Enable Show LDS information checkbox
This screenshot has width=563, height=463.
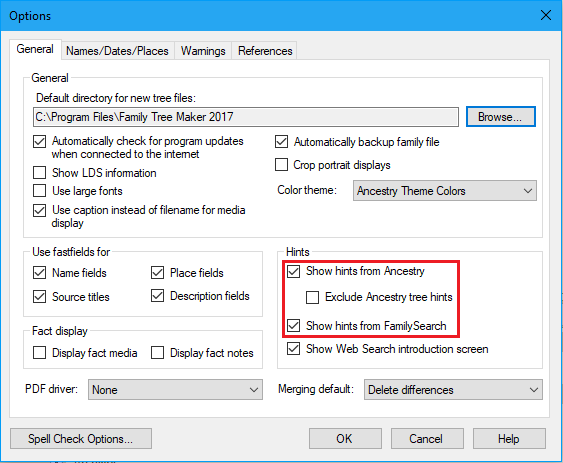pyautogui.click(x=39, y=172)
